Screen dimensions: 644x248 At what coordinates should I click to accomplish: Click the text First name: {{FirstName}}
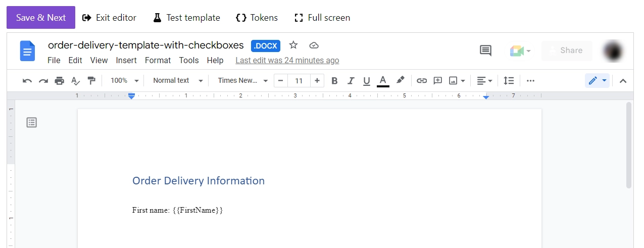[x=177, y=210]
